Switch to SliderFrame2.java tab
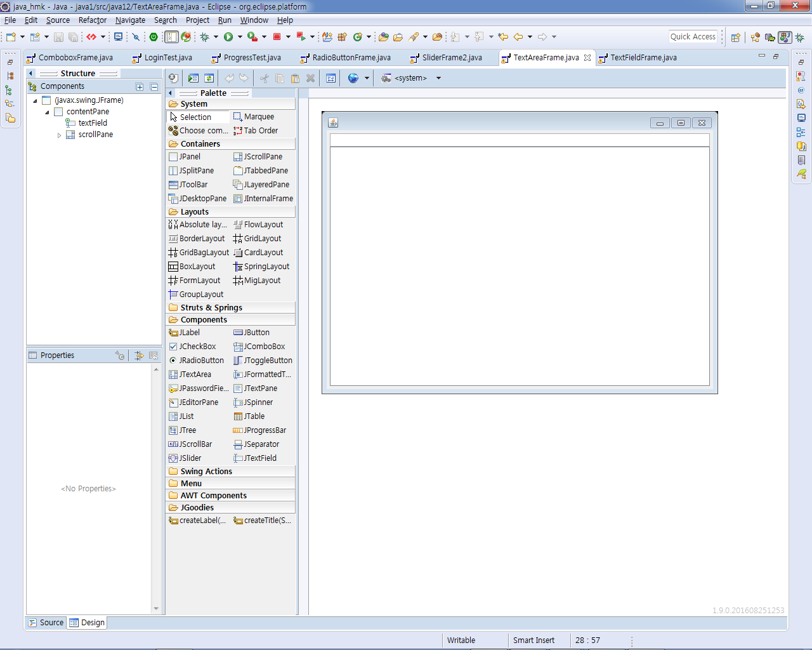Viewport: 812px width, 650px height. coord(446,58)
